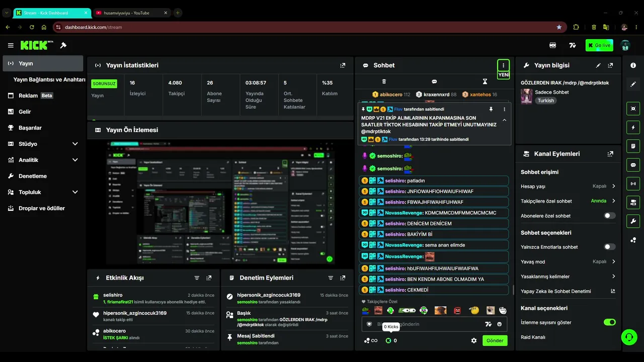Filter the Etkinlik Akışı feed
This screenshot has height=362, width=644.
tap(197, 278)
